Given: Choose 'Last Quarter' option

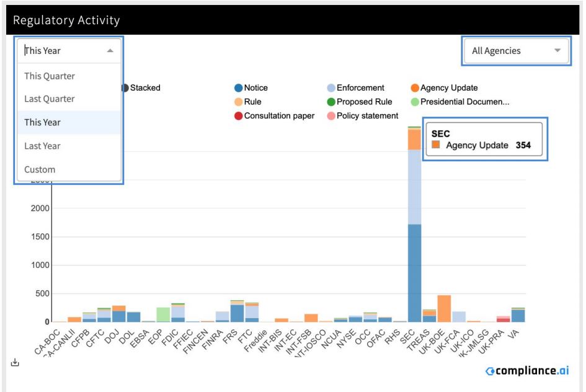Looking at the screenshot, I should click(x=69, y=99).
